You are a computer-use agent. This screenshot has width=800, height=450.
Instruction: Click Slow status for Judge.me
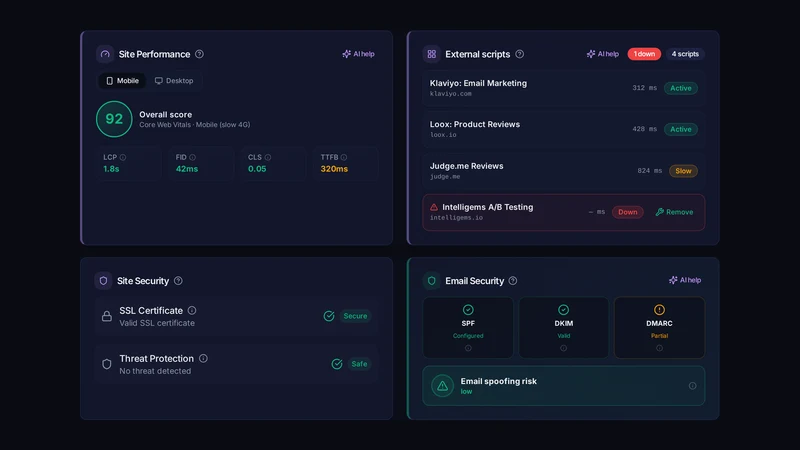point(683,171)
